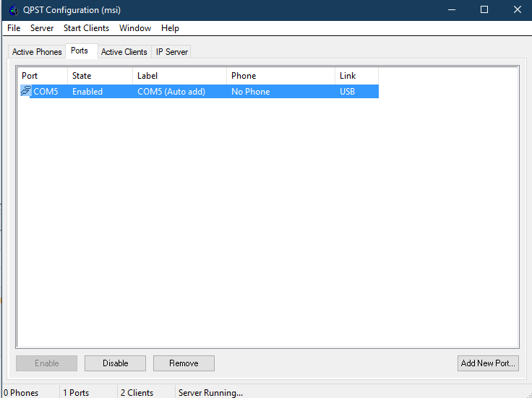Click the No Phone cell
This screenshot has width=532, height=398.
(250, 92)
